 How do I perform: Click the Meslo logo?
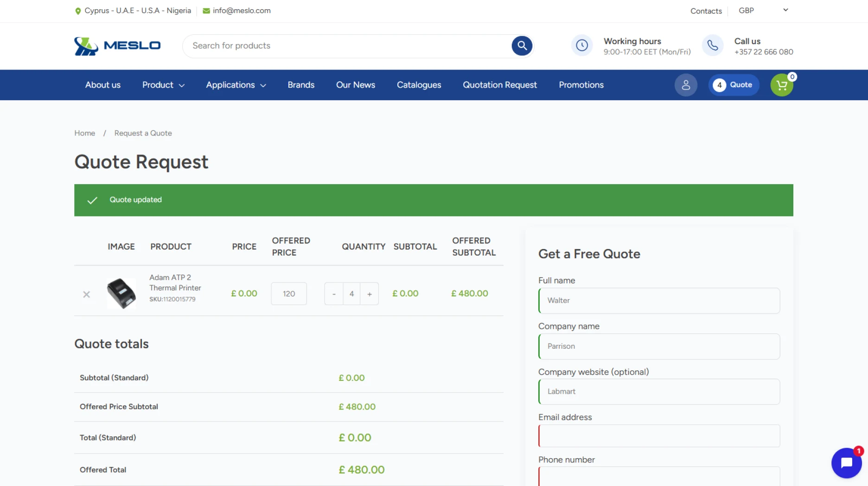[117, 46]
